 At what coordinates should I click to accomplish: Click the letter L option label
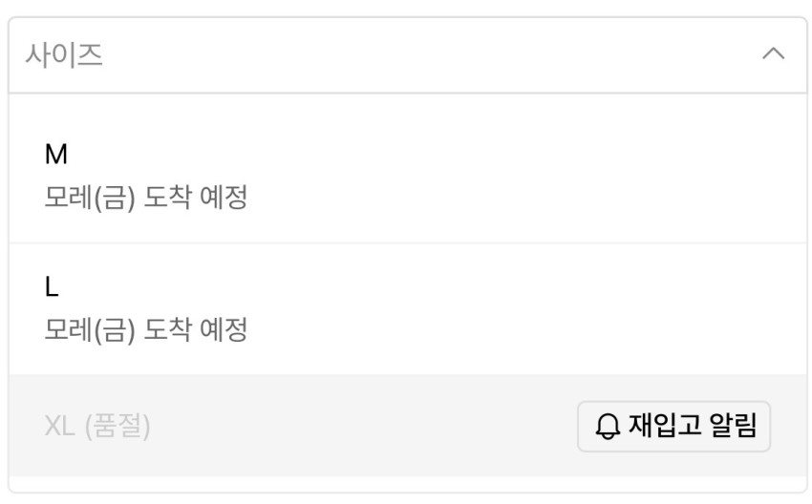pos(52,286)
